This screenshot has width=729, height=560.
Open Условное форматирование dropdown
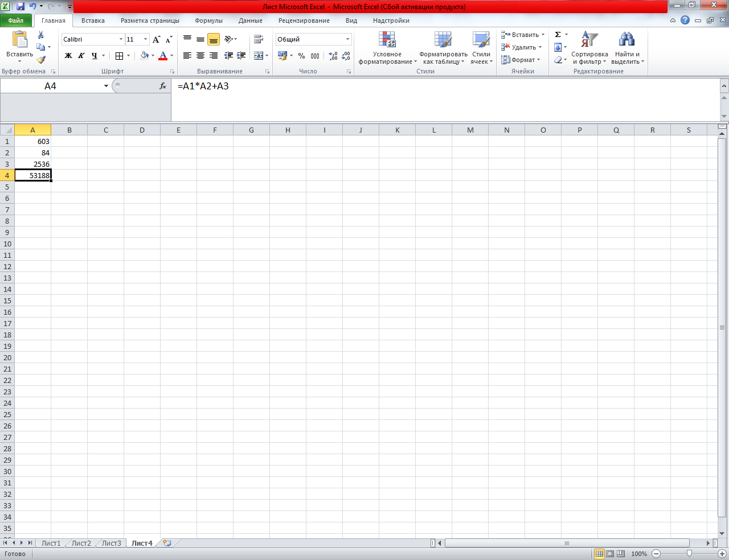click(x=387, y=48)
